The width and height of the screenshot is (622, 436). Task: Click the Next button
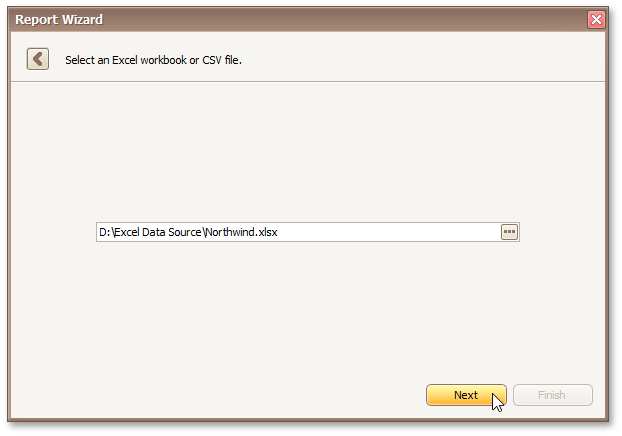(466, 395)
